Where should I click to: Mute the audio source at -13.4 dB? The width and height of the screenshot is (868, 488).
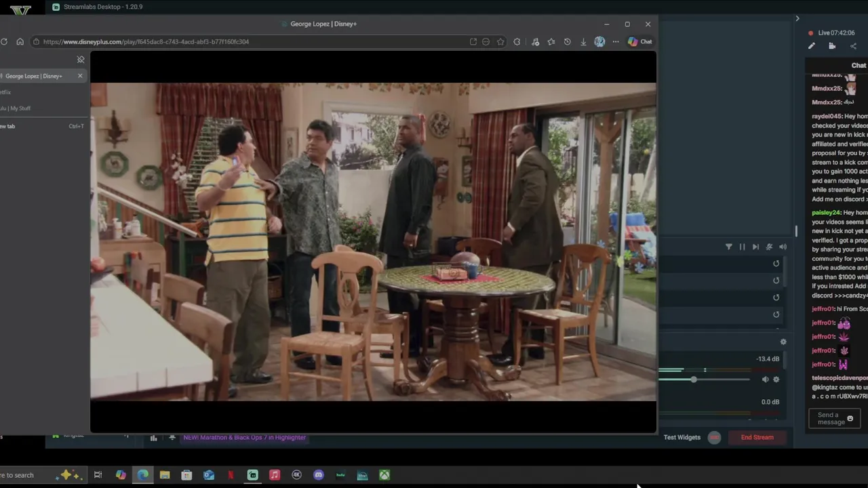[765, 380]
